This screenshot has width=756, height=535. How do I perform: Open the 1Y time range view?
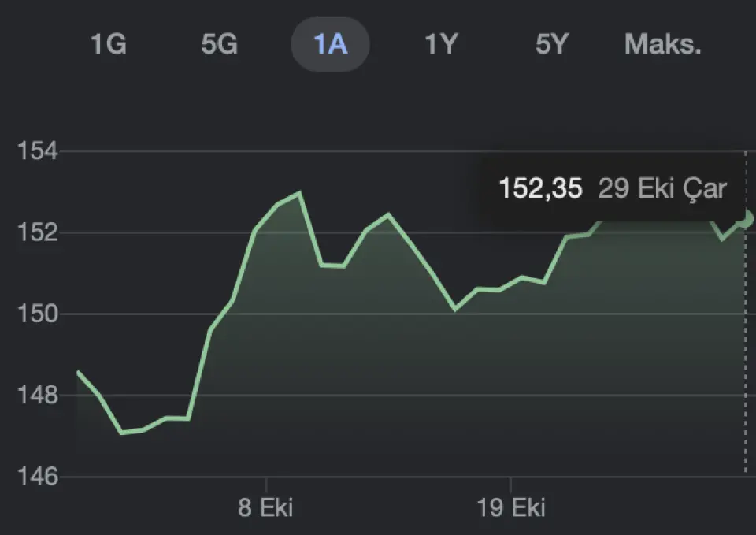pyautogui.click(x=441, y=45)
